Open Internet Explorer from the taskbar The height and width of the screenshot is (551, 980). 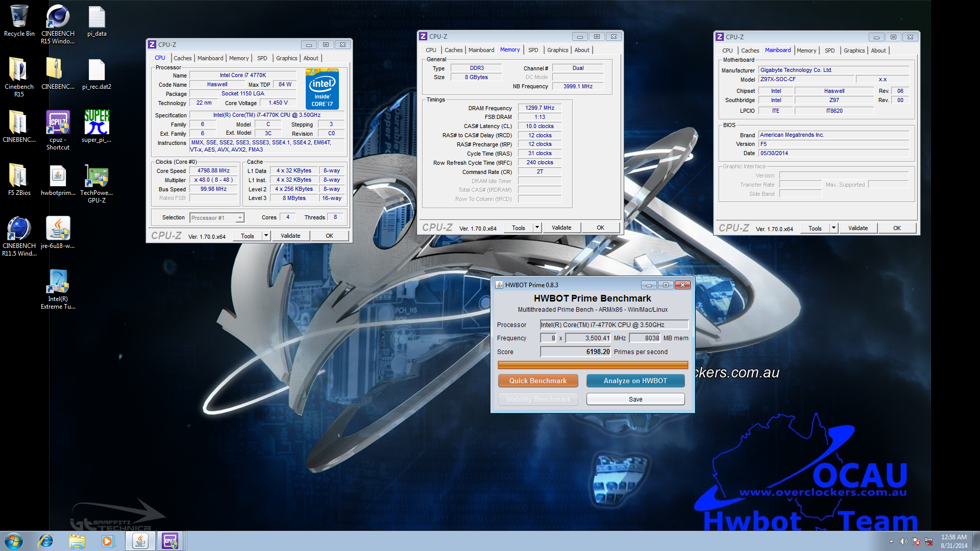[46, 541]
